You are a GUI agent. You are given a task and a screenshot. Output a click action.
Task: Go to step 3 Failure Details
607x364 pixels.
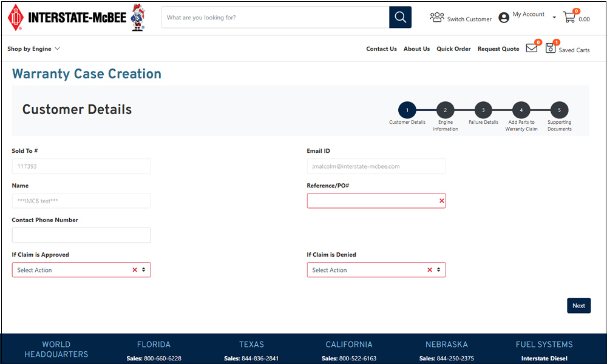tap(483, 110)
